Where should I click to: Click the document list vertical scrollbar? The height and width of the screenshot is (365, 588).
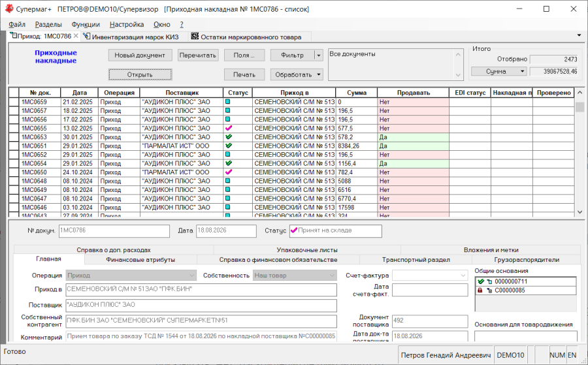580,152
